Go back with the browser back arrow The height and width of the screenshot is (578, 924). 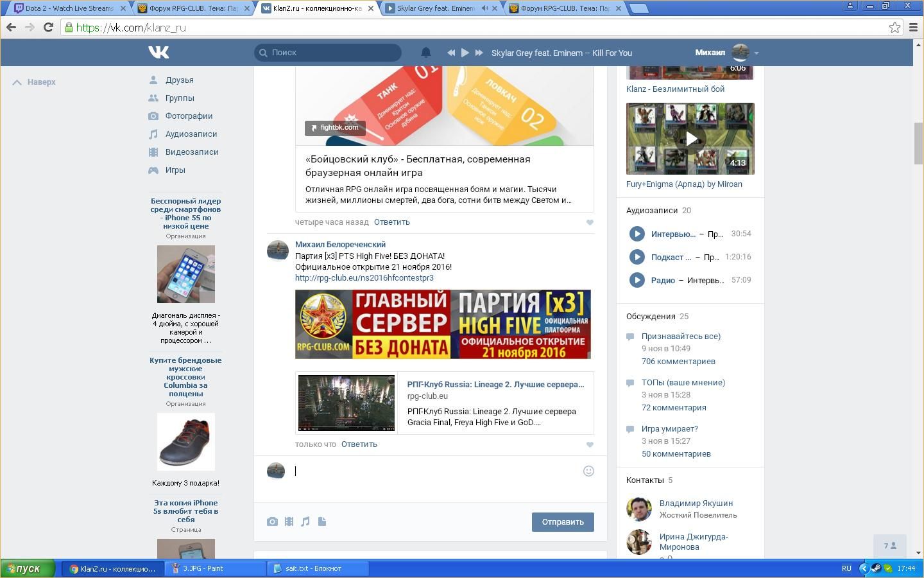click(x=11, y=27)
